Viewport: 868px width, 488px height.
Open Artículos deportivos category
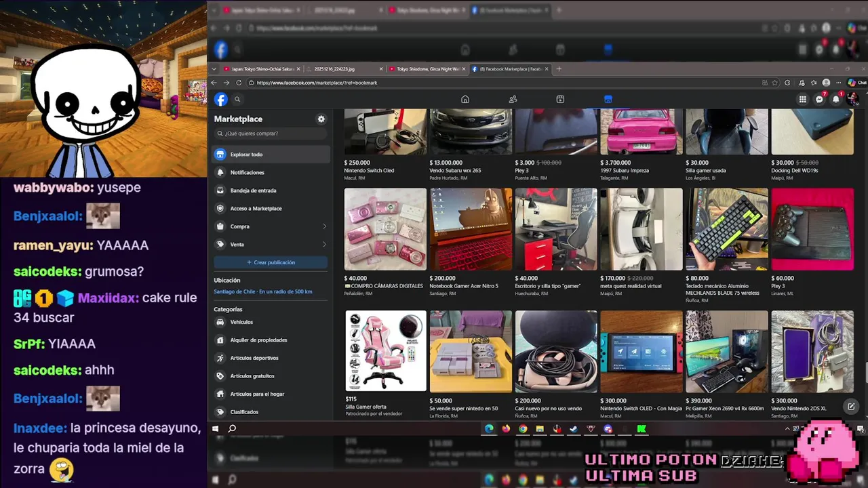point(271,358)
